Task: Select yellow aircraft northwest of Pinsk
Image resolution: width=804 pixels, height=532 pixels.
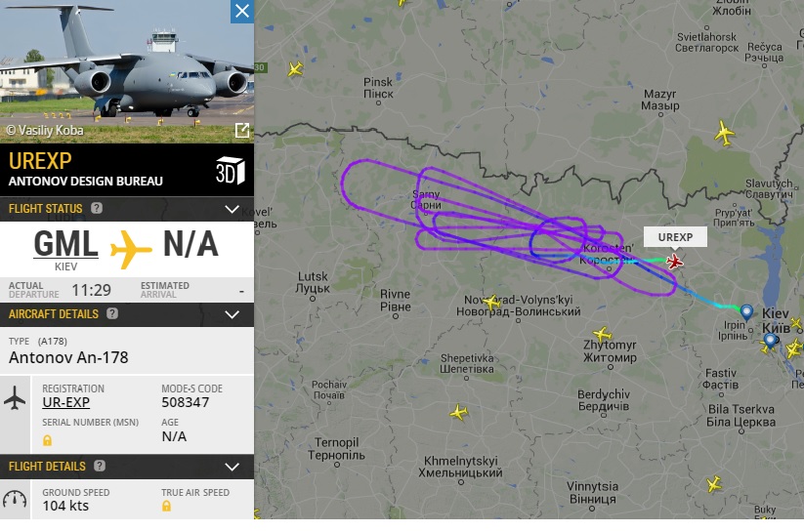Action: [295, 68]
